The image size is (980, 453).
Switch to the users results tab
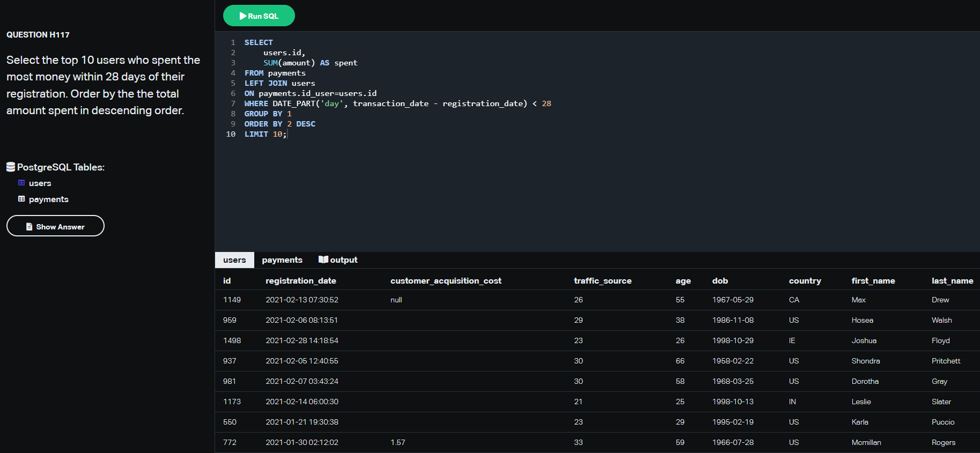[x=234, y=260]
